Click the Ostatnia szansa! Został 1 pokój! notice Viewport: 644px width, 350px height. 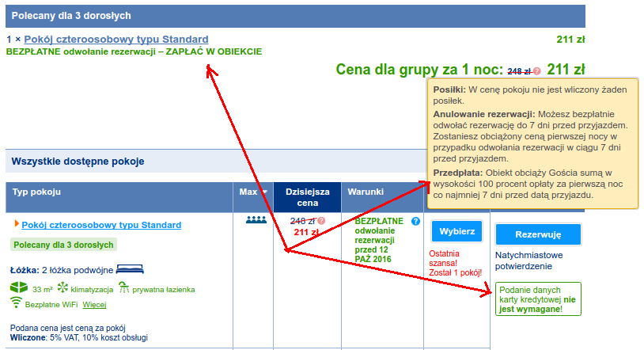tap(455, 263)
